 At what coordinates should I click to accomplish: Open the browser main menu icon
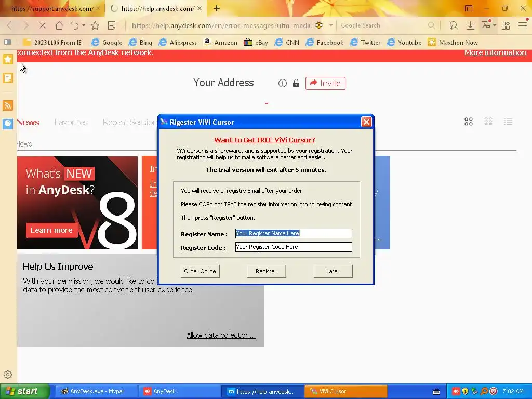click(523, 25)
